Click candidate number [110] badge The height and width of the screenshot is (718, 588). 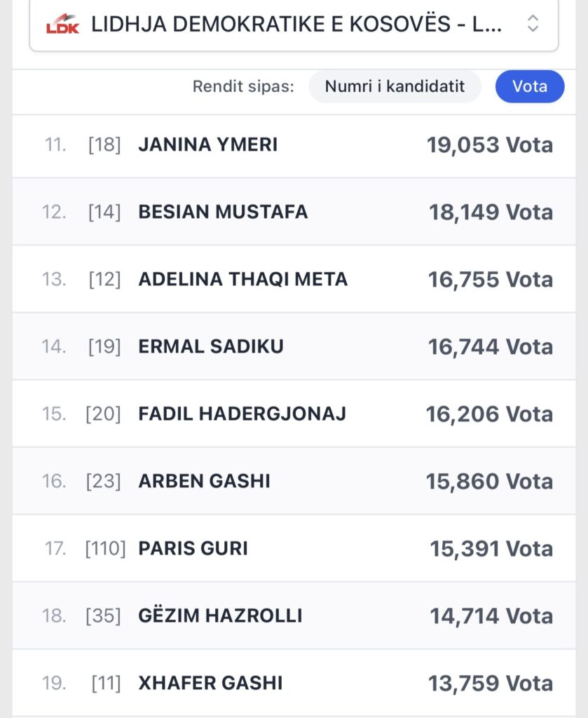click(105, 548)
